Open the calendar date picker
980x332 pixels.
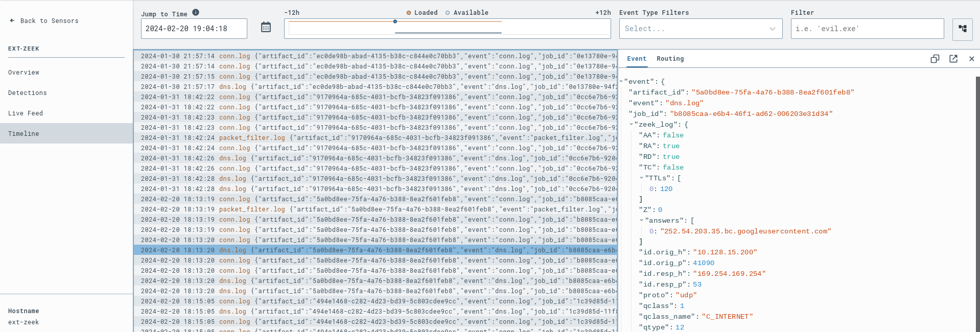pyautogui.click(x=266, y=27)
